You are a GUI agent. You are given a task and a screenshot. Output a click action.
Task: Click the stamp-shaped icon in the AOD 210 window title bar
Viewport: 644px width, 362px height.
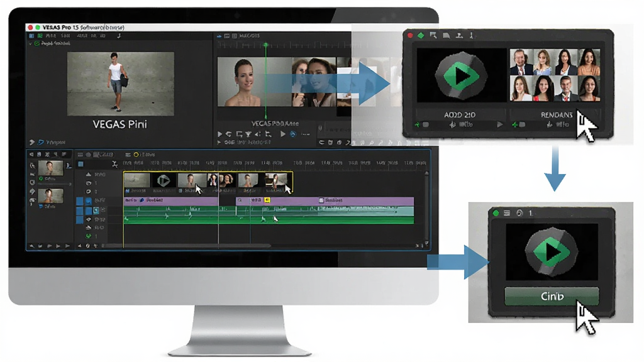[459, 36]
